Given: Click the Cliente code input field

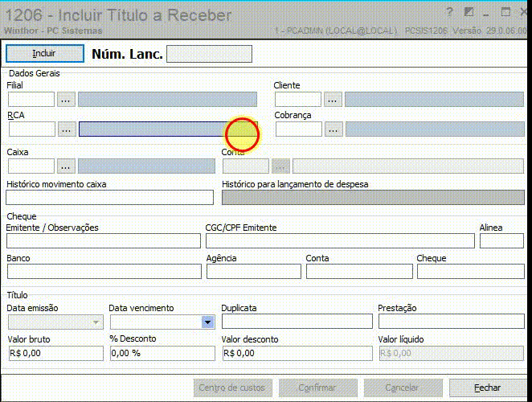Looking at the screenshot, I should tap(298, 100).
